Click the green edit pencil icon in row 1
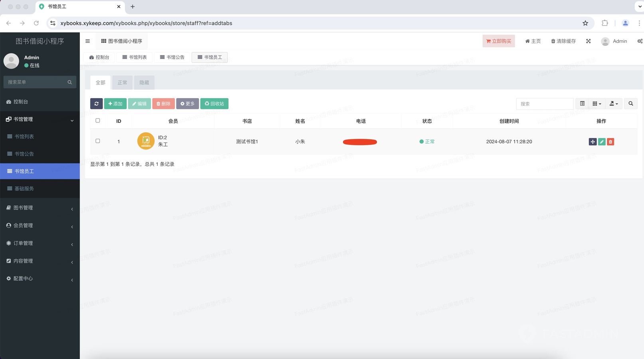The height and width of the screenshot is (359, 644). tap(601, 142)
